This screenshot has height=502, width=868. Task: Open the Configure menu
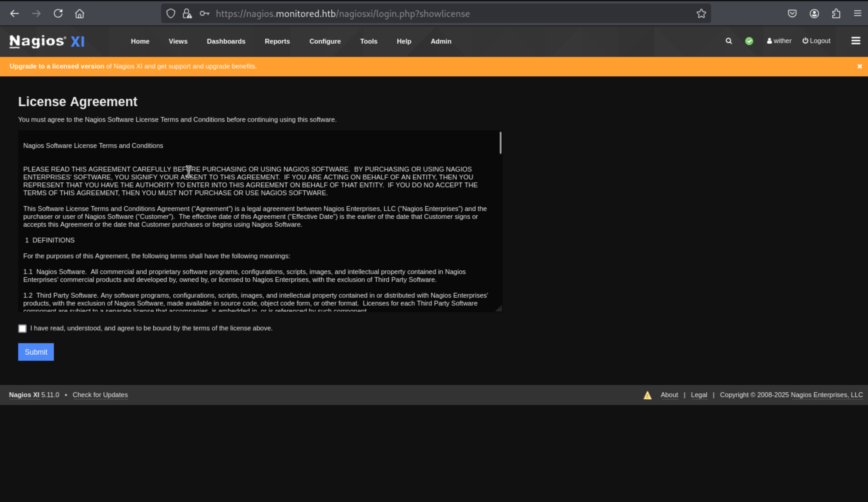(325, 41)
